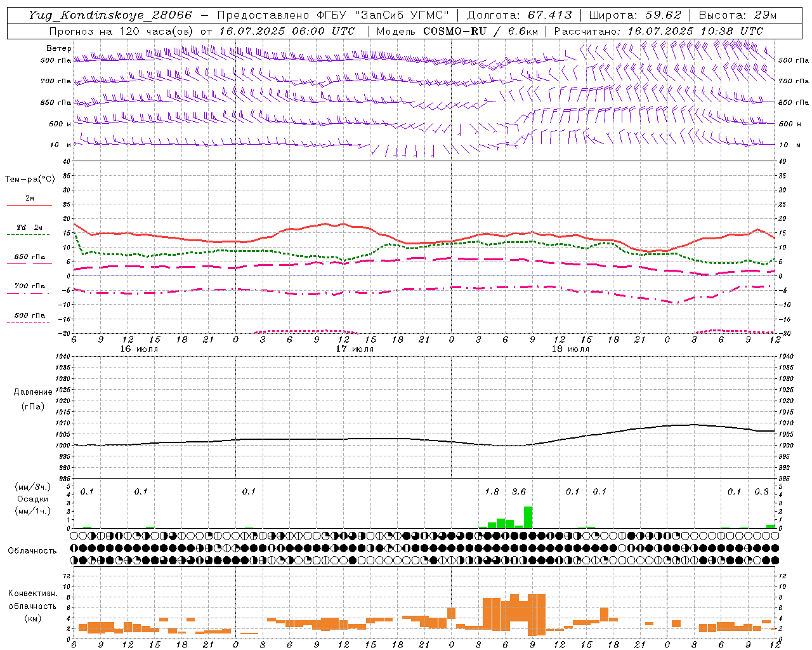Screen dimensions: 812x650
Task: Click the Облачность cloudiness label
Action: tap(32, 551)
